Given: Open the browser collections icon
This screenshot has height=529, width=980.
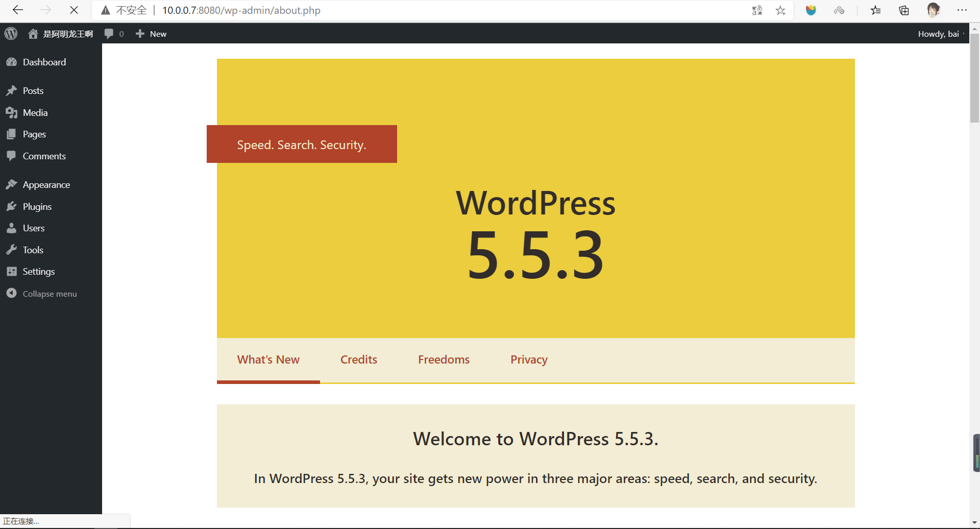Looking at the screenshot, I should click(904, 10).
